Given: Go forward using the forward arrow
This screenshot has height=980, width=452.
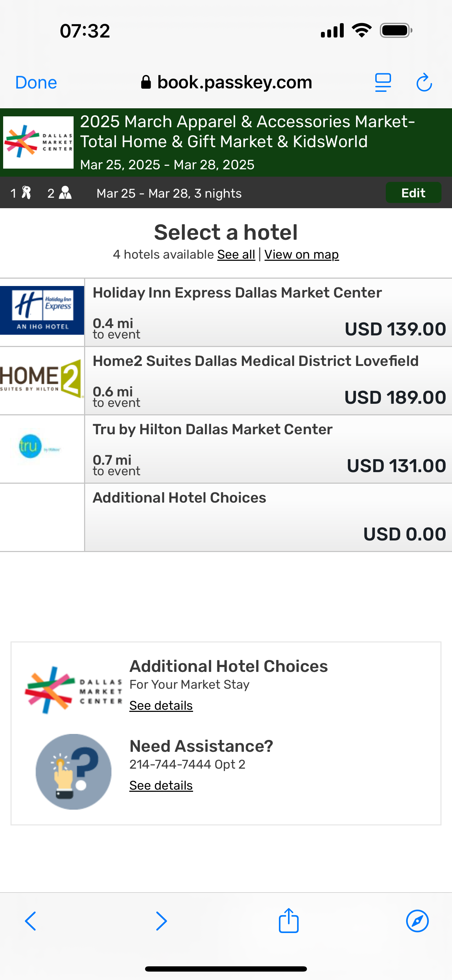Looking at the screenshot, I should click(x=161, y=921).
